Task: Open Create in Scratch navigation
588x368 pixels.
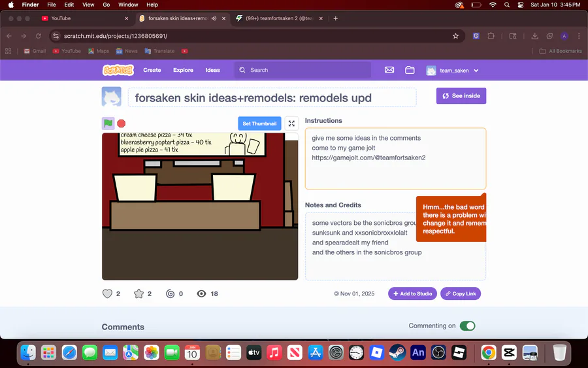Action: coord(152,70)
